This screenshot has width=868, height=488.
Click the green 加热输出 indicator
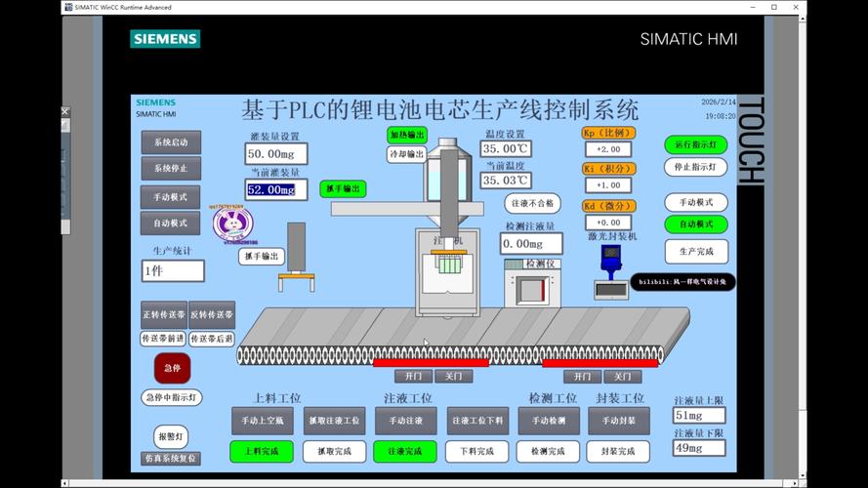pos(407,135)
